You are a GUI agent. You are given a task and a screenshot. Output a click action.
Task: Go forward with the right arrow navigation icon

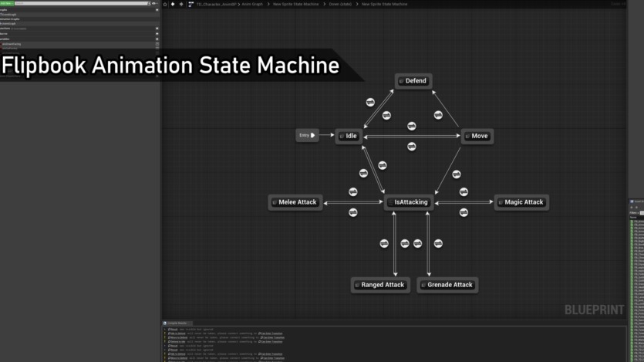click(x=181, y=4)
